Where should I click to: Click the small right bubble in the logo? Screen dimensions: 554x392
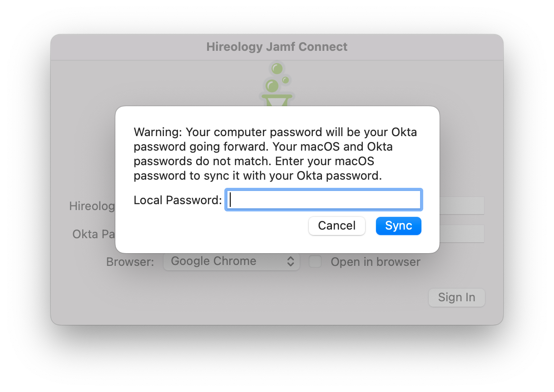tap(286, 80)
